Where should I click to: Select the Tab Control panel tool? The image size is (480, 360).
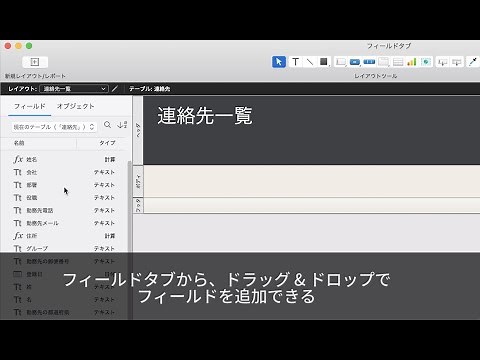[x=383, y=62]
